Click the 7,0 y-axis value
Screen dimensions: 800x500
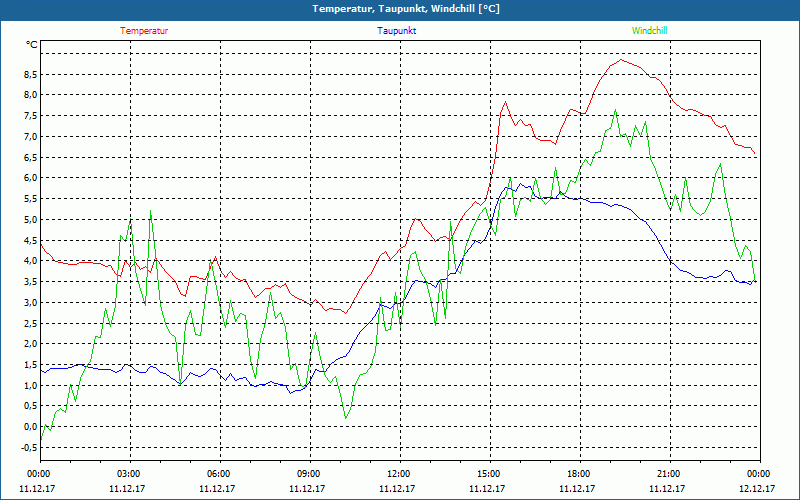coord(31,136)
